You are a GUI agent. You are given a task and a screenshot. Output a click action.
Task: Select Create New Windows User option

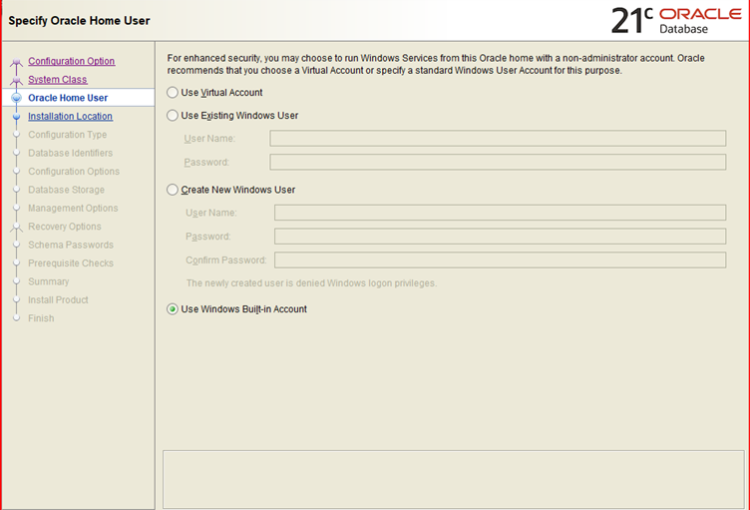173,190
